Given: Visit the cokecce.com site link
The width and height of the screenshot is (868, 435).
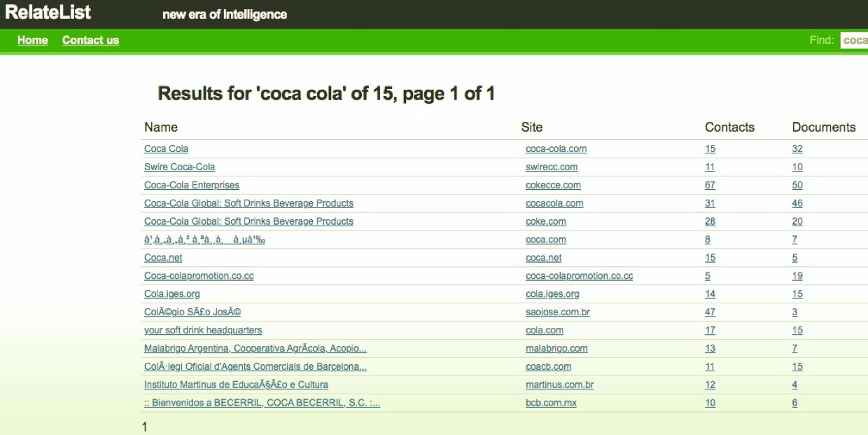Looking at the screenshot, I should pos(553,185).
